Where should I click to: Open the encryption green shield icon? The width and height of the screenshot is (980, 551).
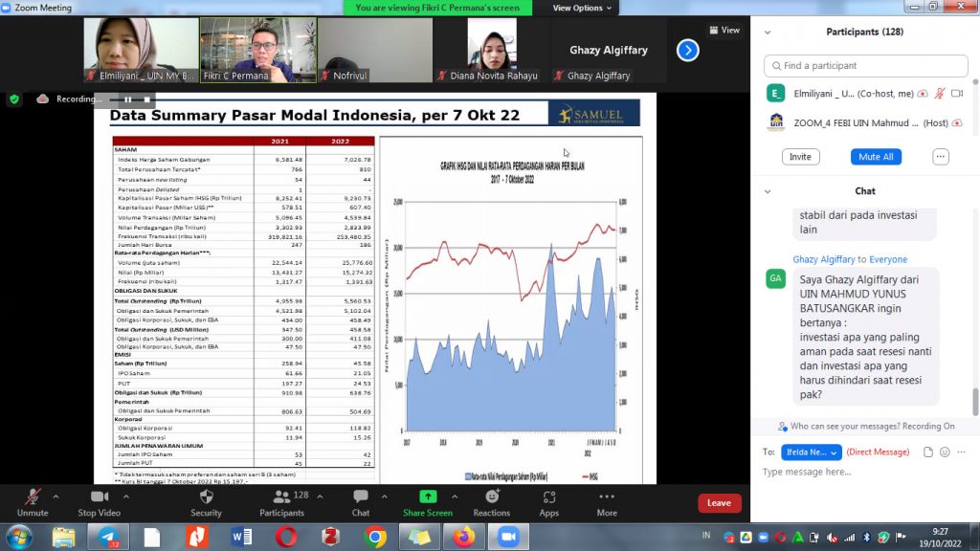coord(14,99)
